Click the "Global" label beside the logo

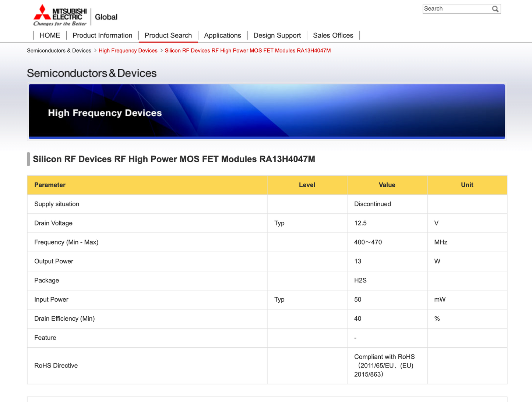click(106, 16)
